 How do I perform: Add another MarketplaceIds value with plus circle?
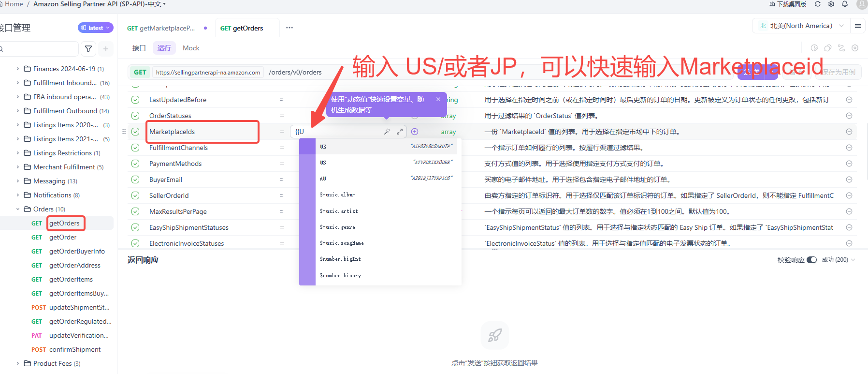click(415, 132)
